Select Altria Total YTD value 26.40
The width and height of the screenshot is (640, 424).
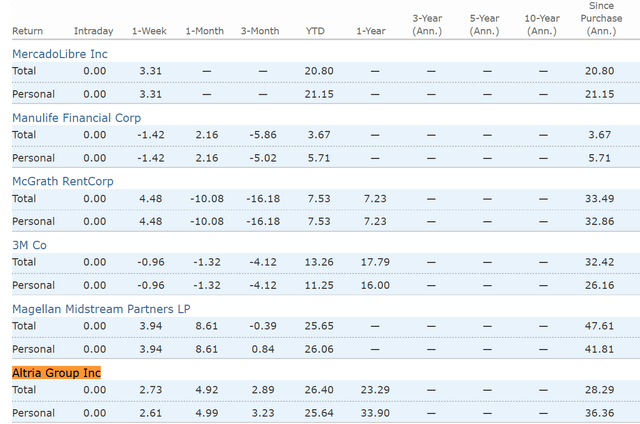pyautogui.click(x=319, y=390)
